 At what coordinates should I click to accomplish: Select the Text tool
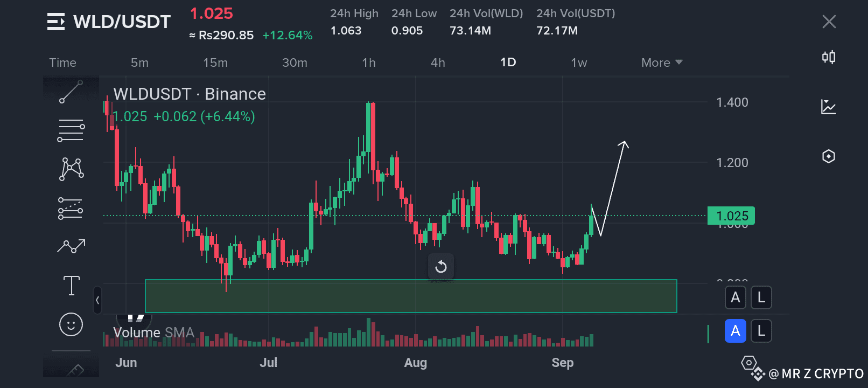pos(71,285)
